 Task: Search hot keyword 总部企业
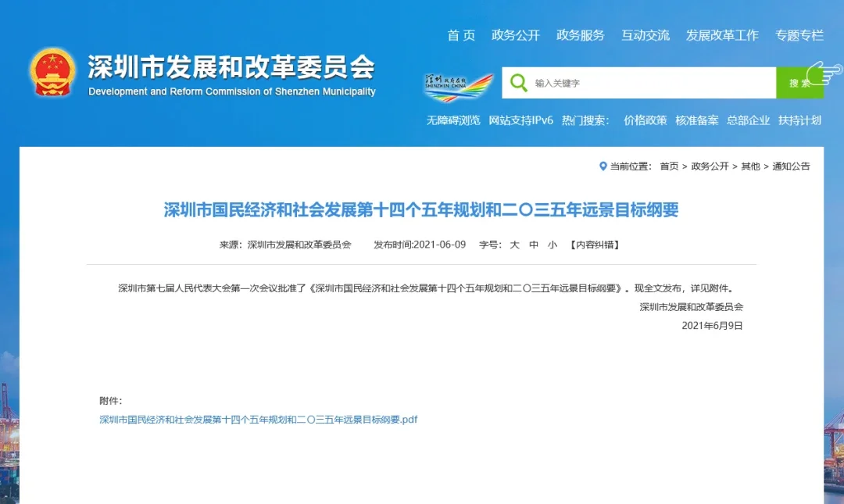pos(748,120)
